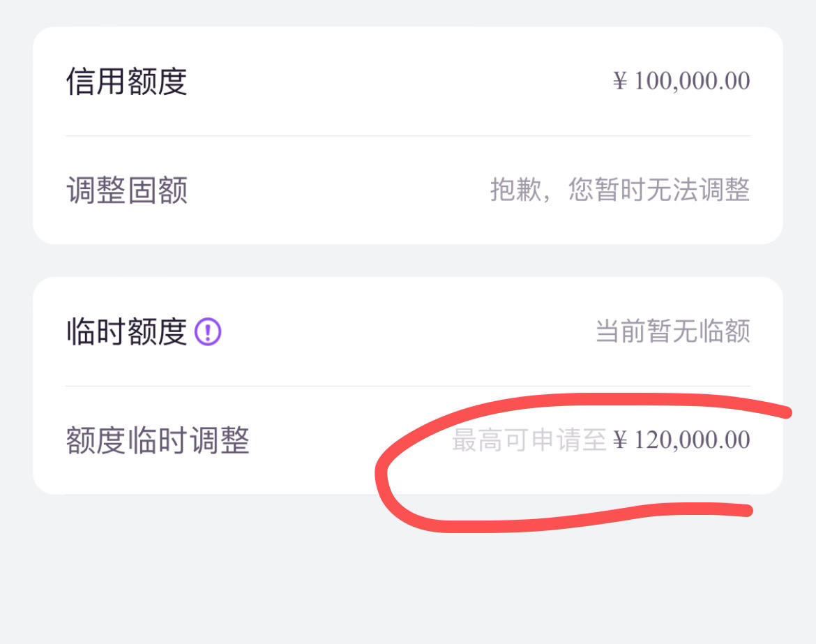Tap the yen symbol before 120,000.00

[620, 440]
